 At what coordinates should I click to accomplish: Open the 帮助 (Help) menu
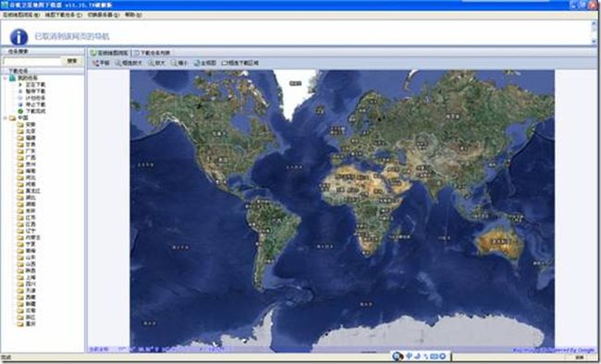pyautogui.click(x=133, y=15)
